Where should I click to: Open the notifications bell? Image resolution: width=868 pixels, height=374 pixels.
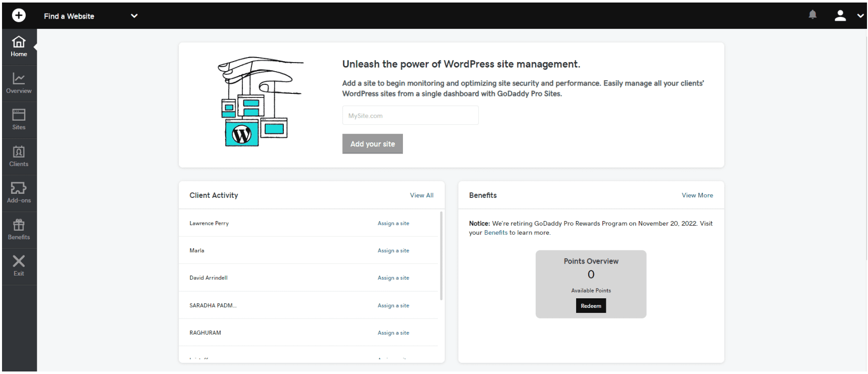click(812, 15)
